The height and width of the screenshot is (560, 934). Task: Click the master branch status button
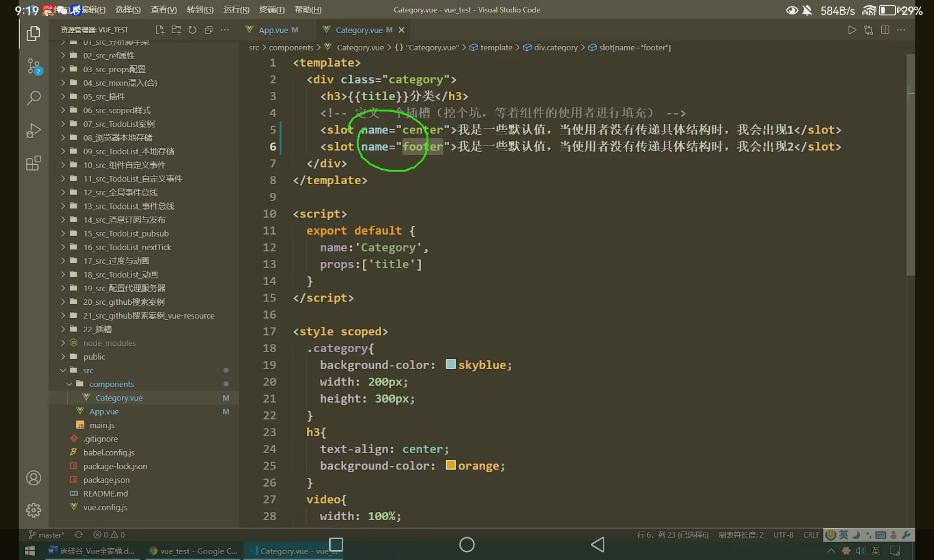[x=47, y=535]
